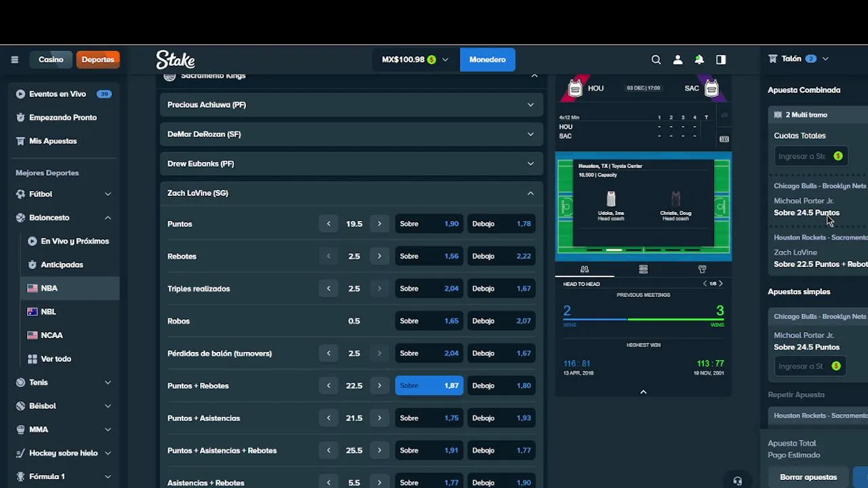This screenshot has width=868, height=488.
Task: Expand the Tenis category
Action: [x=108, y=382]
